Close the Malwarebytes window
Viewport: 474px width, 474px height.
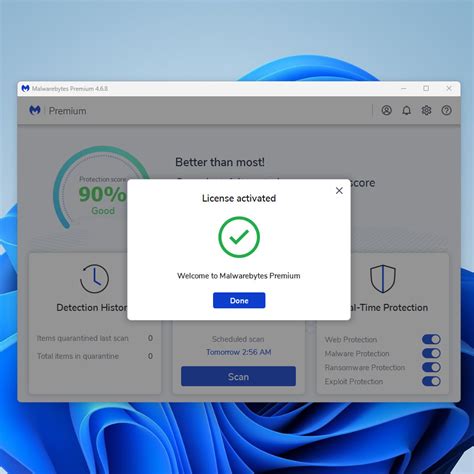point(449,88)
